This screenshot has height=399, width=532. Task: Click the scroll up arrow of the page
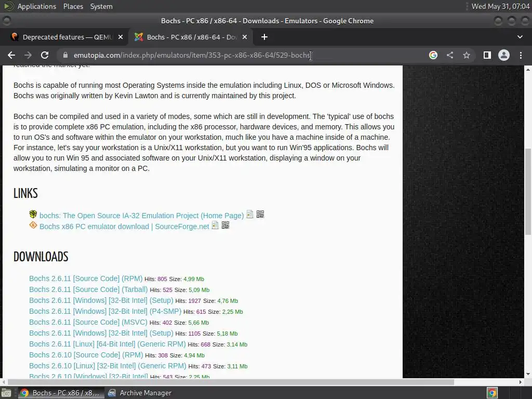(x=528, y=70)
